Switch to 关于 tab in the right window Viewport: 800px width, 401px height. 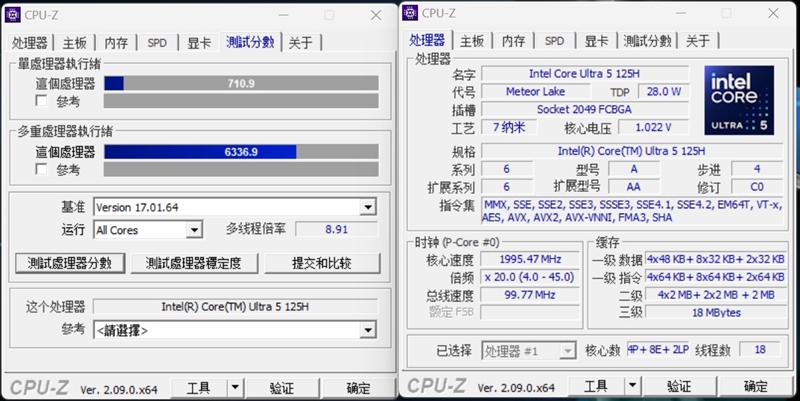[698, 41]
